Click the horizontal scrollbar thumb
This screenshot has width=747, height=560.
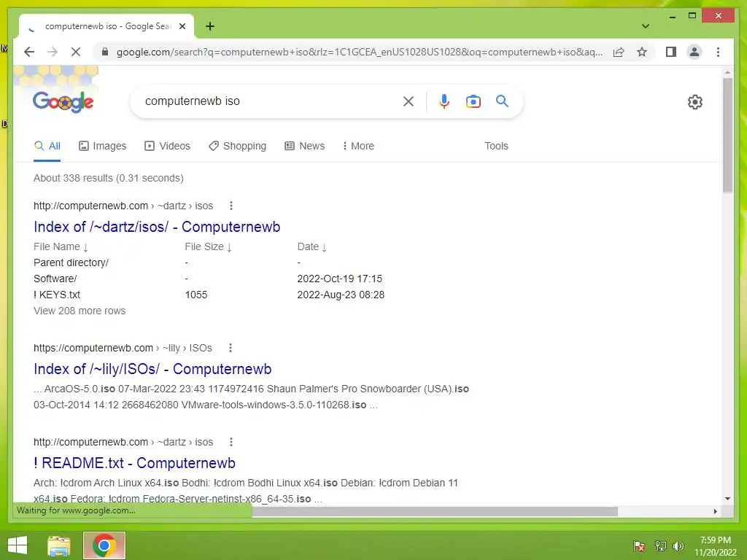click(435, 511)
